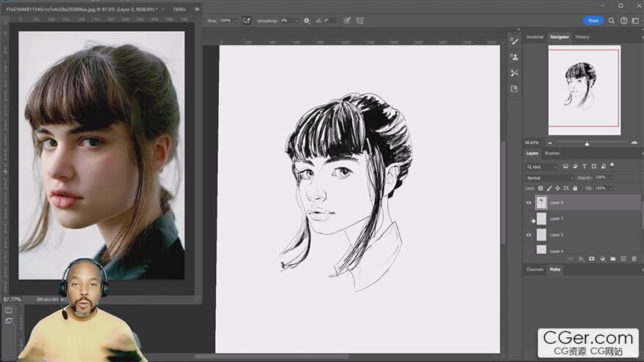Hide Layer 5 with its eye icon

[x=529, y=235]
